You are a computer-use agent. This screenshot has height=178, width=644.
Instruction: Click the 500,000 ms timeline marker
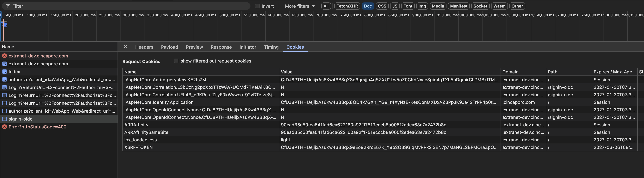pos(229,15)
